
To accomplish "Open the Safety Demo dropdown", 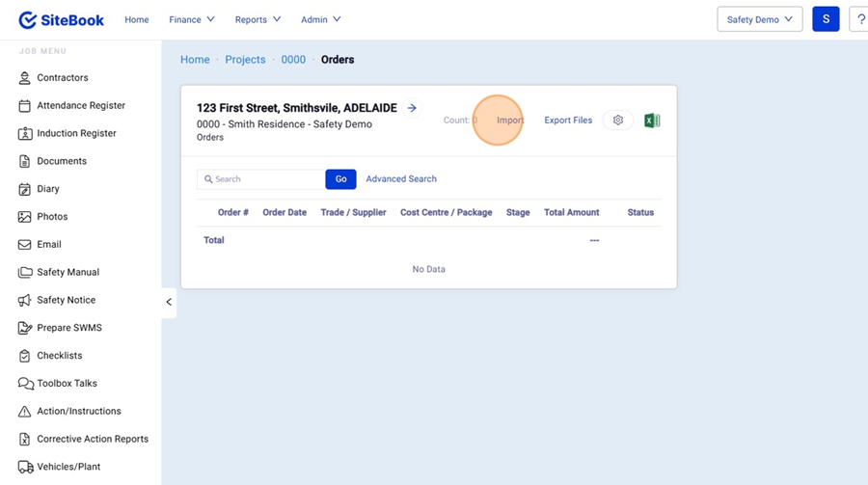I will (759, 19).
